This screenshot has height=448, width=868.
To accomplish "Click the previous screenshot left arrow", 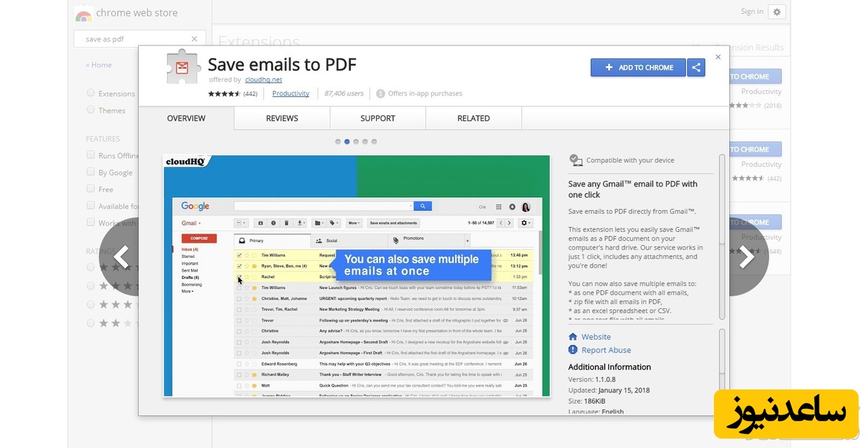I will (122, 257).
